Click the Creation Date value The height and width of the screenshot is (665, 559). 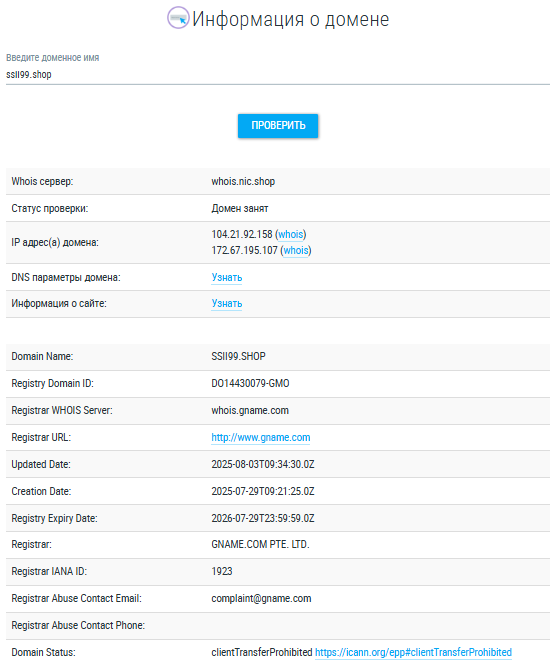(x=263, y=492)
